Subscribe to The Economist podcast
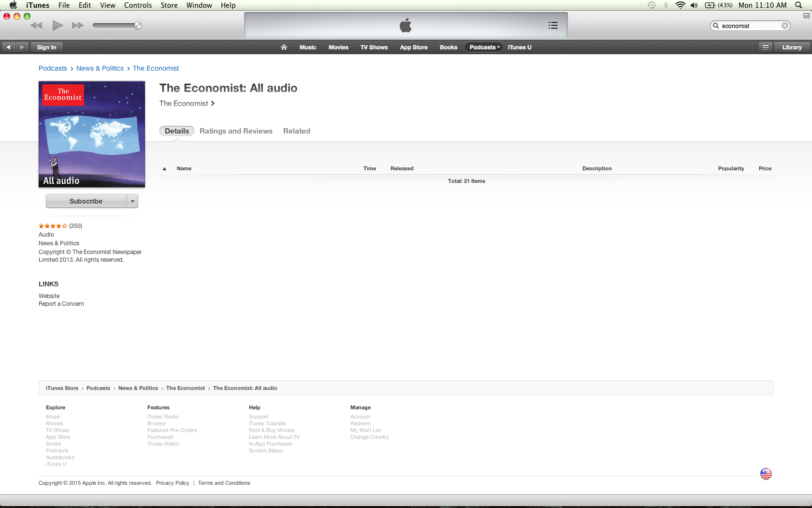The image size is (812, 508). coord(86,201)
